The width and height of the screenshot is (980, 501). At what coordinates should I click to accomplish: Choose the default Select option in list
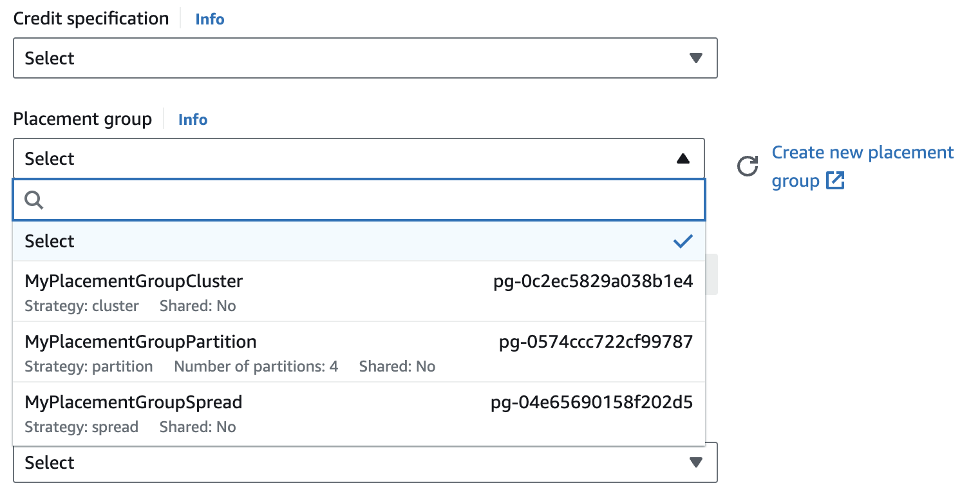click(x=50, y=241)
